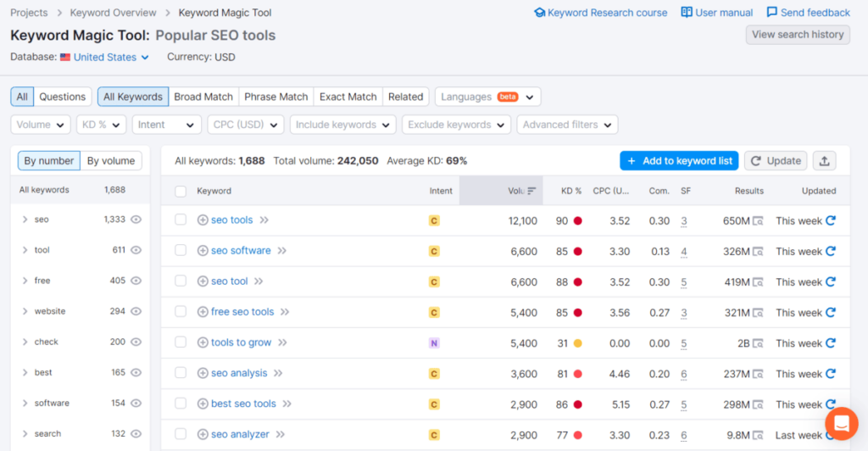Check the 'seo tools' row checkbox
Screen dimensions: 868x451
(x=181, y=220)
